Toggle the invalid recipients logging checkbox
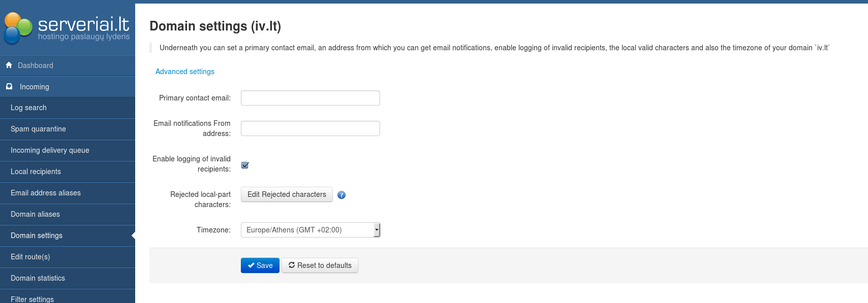 pos(245,165)
